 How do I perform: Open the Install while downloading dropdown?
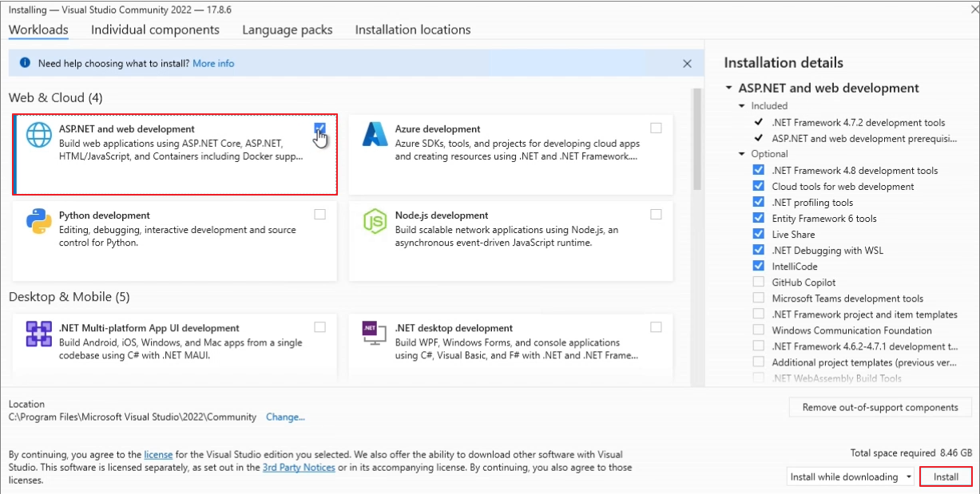851,476
